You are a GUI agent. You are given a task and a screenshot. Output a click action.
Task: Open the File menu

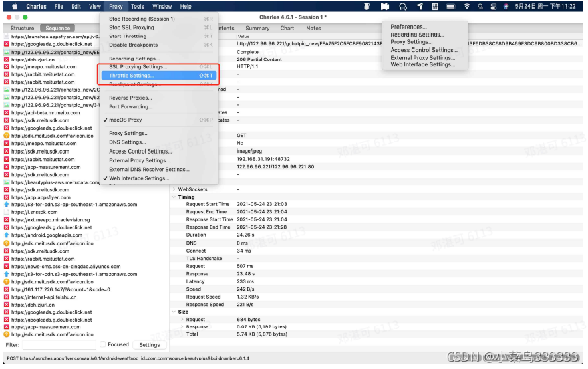pos(59,7)
